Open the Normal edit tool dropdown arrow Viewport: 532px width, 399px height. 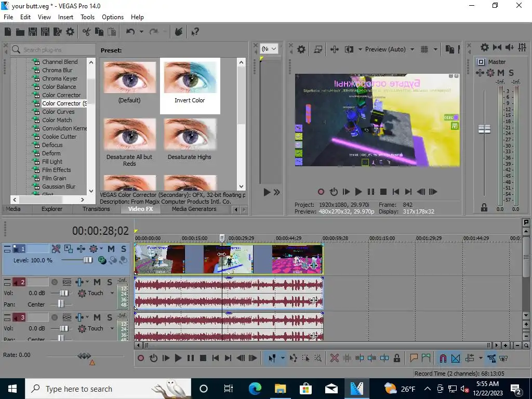pos(282,358)
